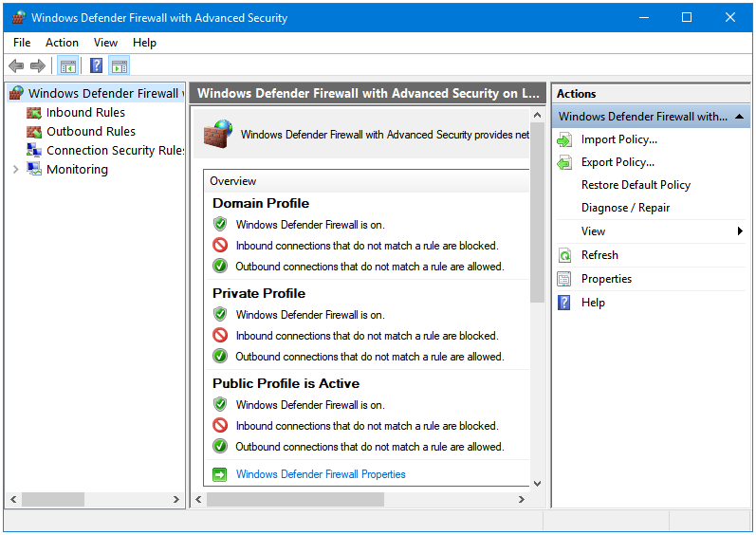Open Windows Defender Firewall Properties link
This screenshot has width=756, height=535.
pyautogui.click(x=321, y=474)
